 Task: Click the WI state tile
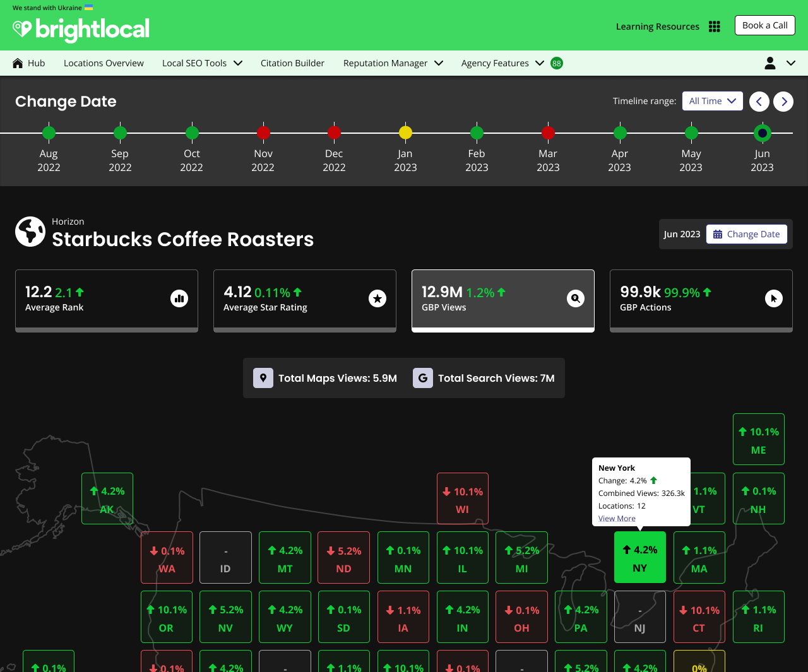[x=463, y=498]
